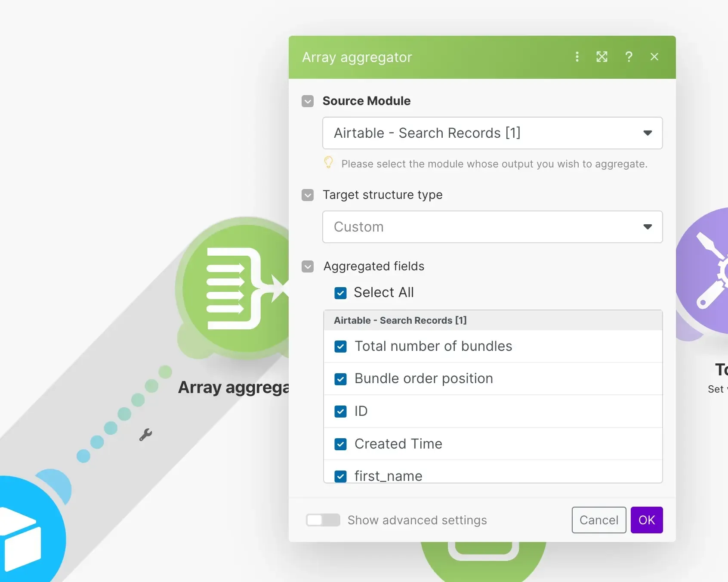This screenshot has width=728, height=582.
Task: Click the Array aggregator dialog title
Action: [x=357, y=57]
